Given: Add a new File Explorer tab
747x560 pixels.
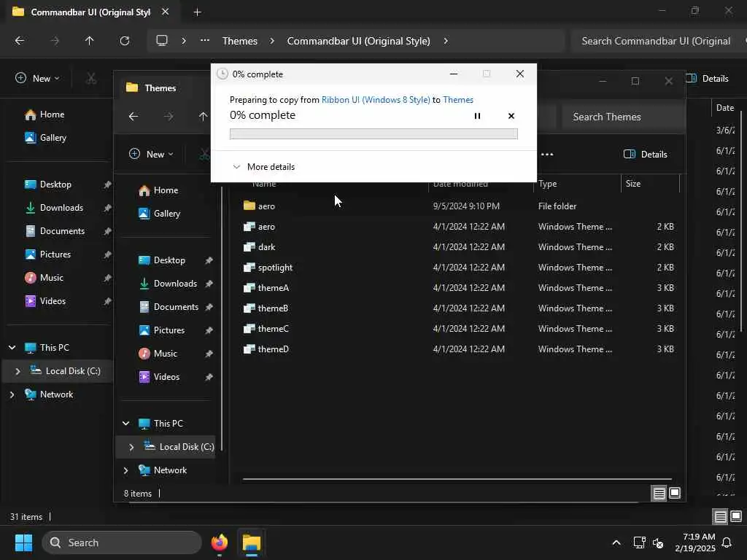Looking at the screenshot, I should (197, 12).
